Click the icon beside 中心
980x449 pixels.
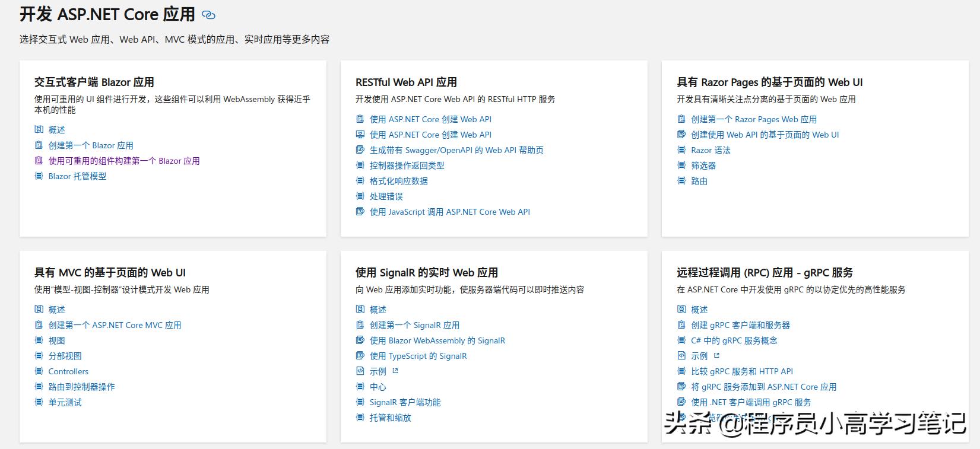tap(360, 386)
